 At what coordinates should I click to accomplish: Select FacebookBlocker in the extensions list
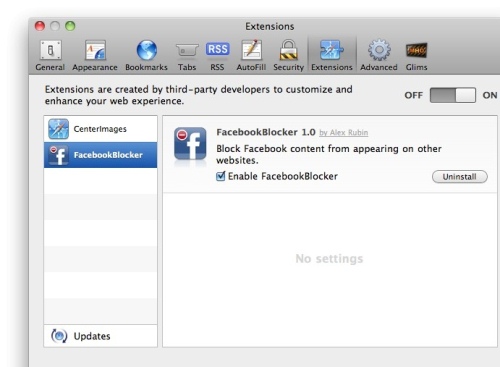(x=100, y=155)
